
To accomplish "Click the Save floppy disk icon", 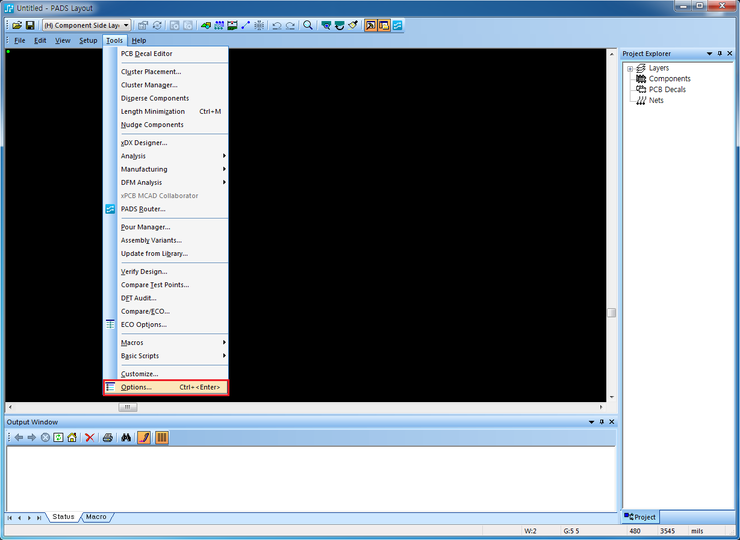I will [x=30, y=25].
